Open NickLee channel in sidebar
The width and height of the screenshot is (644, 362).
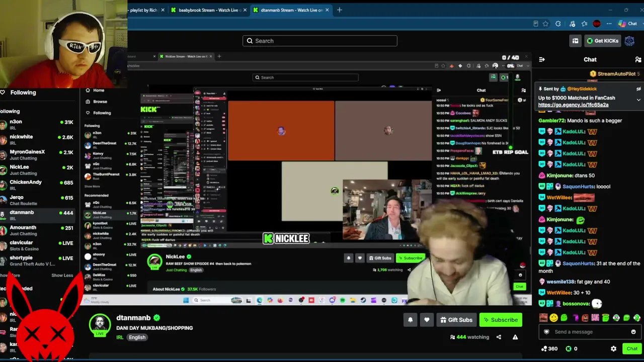coord(38,170)
